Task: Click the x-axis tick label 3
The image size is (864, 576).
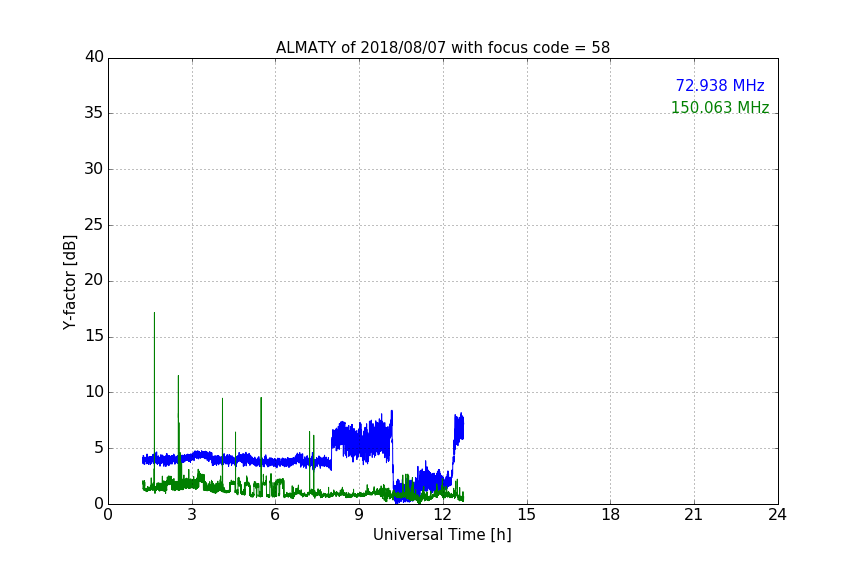Action: 192,515
